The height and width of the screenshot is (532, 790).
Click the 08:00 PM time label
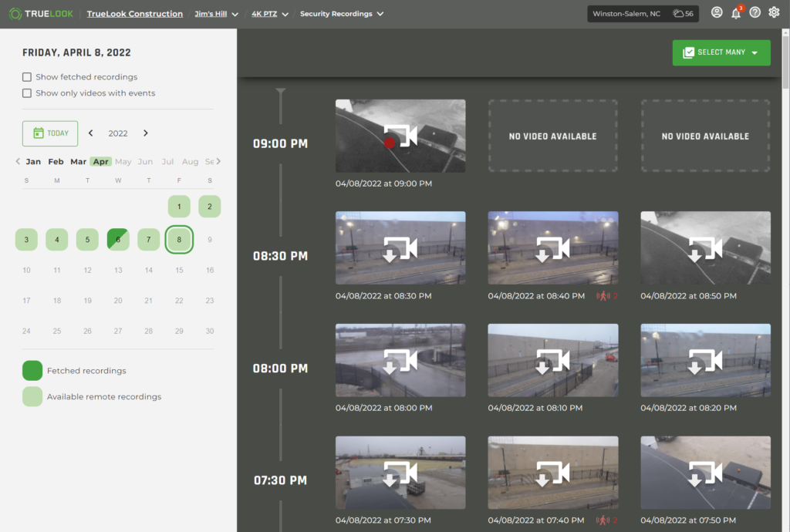click(x=280, y=369)
